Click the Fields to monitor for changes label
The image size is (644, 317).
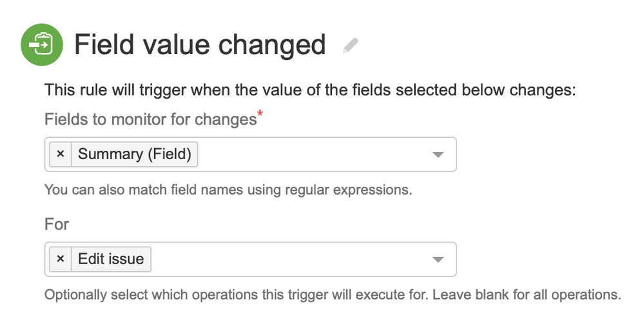click(150, 120)
